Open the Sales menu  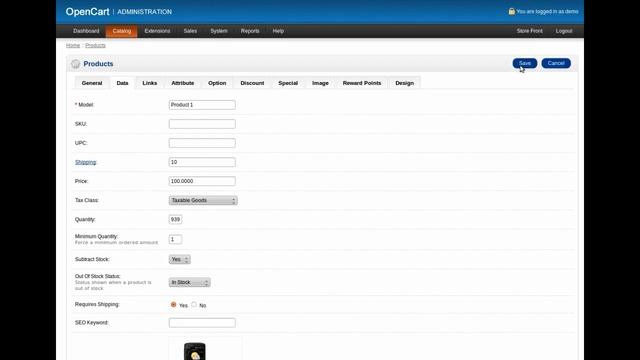coord(190,31)
